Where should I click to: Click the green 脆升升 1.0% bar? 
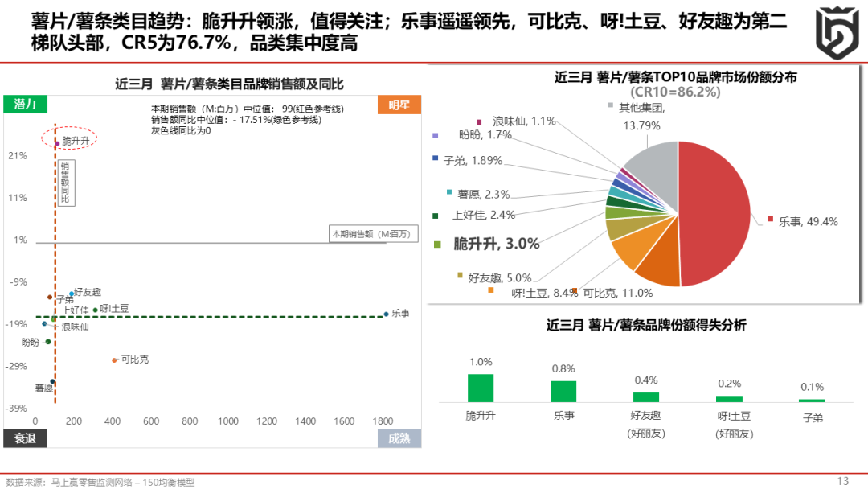pyautogui.click(x=481, y=388)
